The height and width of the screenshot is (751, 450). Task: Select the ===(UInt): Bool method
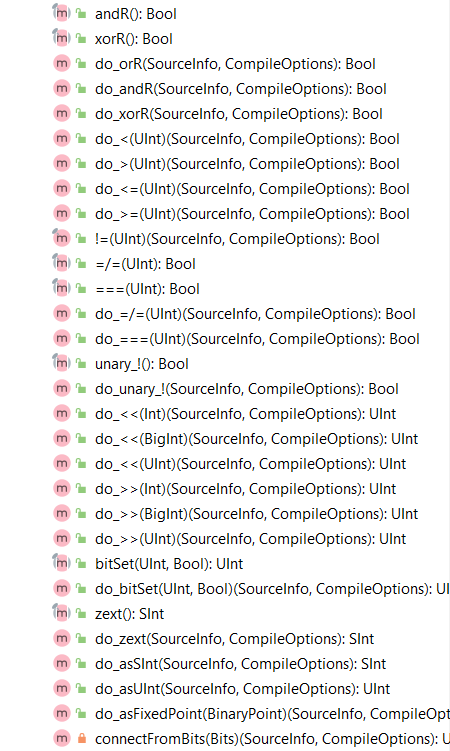click(x=147, y=289)
